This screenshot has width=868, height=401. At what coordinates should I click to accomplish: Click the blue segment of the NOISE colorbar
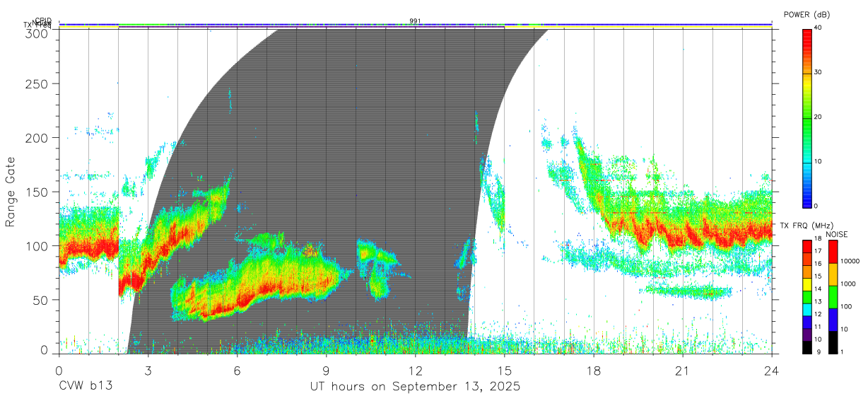833,320
